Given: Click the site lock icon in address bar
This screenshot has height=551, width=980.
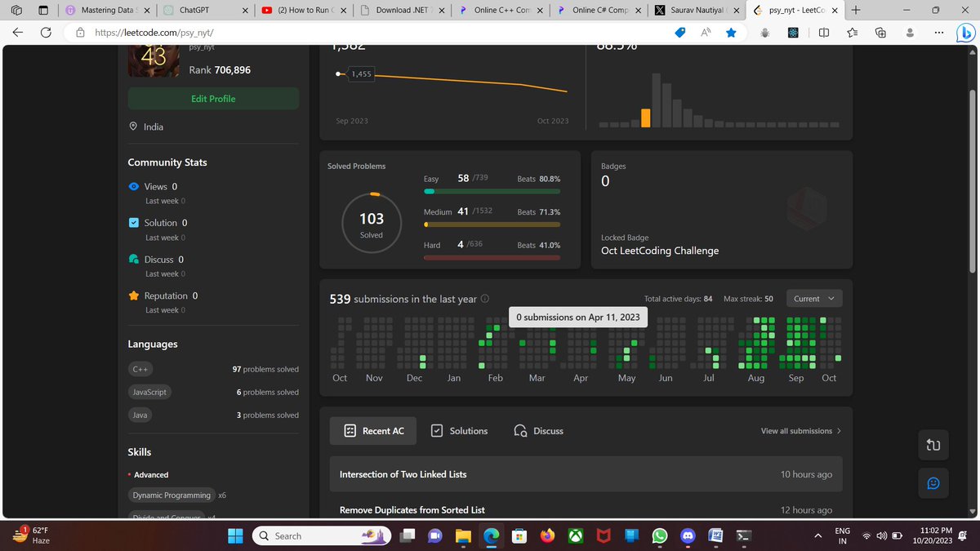Looking at the screenshot, I should point(80,33).
